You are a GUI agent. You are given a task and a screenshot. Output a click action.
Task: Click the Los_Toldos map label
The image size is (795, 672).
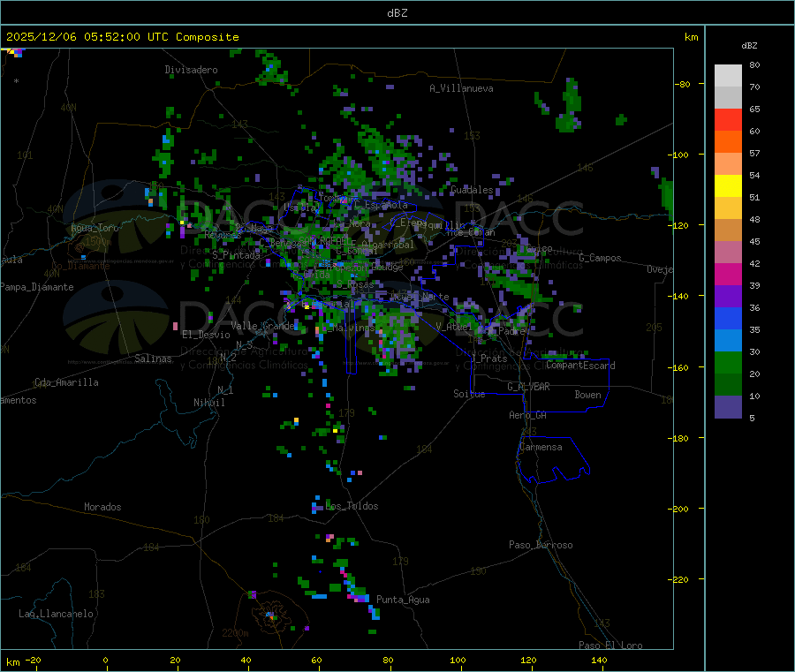(x=352, y=506)
